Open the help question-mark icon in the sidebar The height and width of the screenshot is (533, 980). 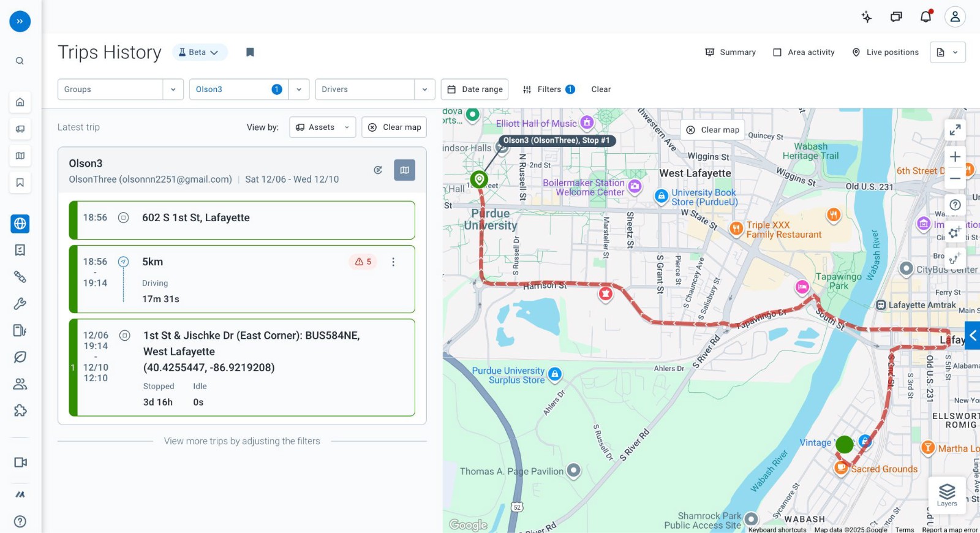coord(20,521)
